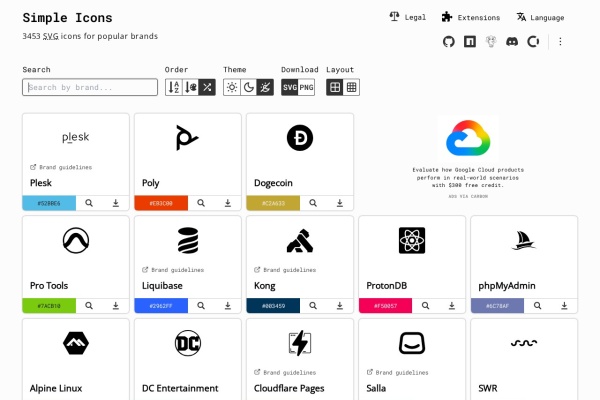The height and width of the screenshot is (400, 600).
Task: Copy Poly color #EB3C00
Action: click(161, 203)
